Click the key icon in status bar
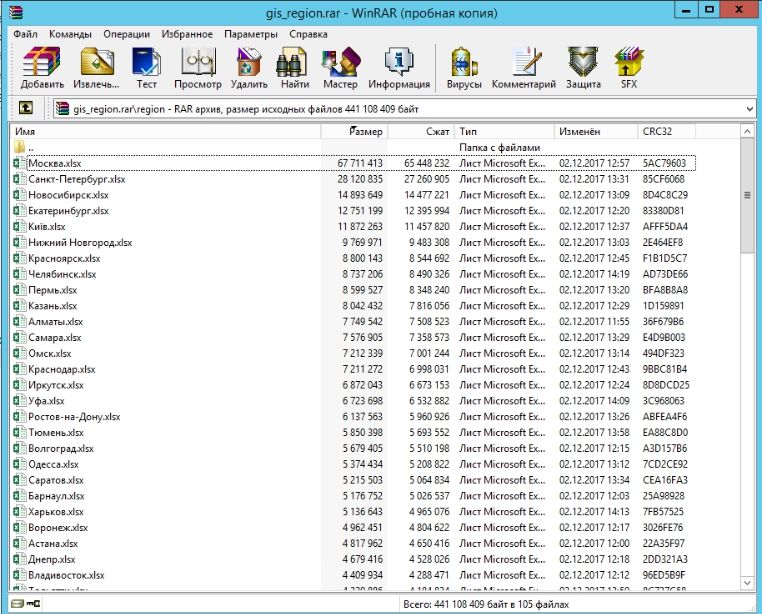 pos(34,604)
